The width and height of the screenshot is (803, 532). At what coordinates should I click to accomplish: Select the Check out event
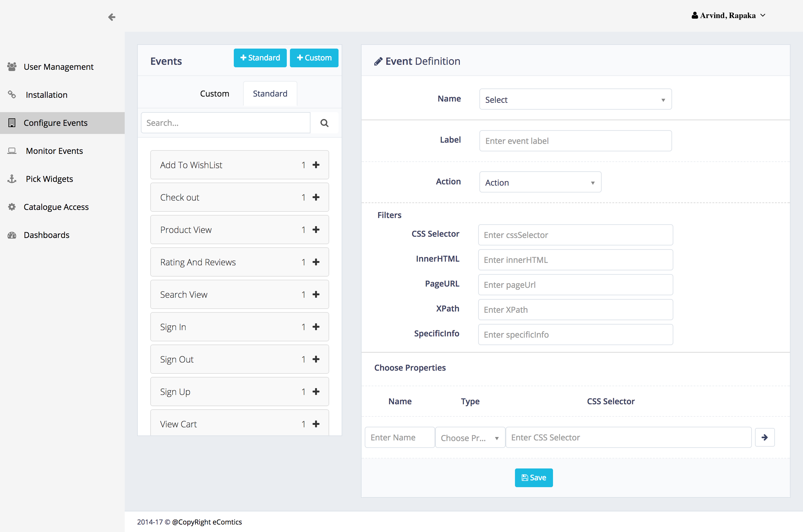[240, 197]
